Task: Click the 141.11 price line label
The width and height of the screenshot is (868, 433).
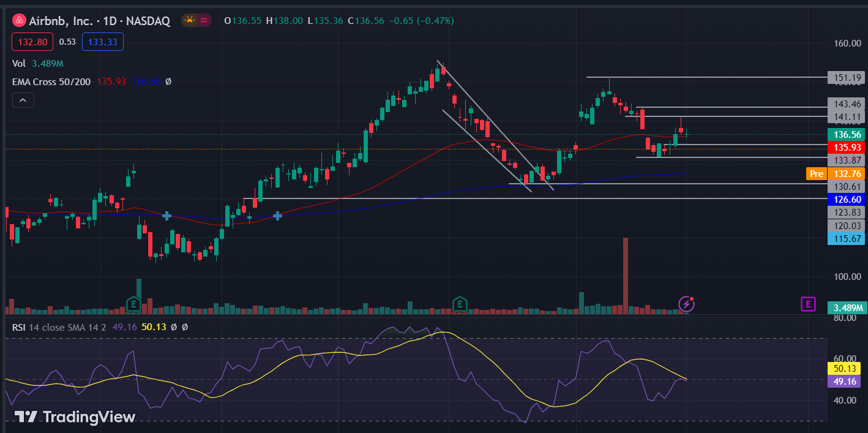Action: pos(845,116)
